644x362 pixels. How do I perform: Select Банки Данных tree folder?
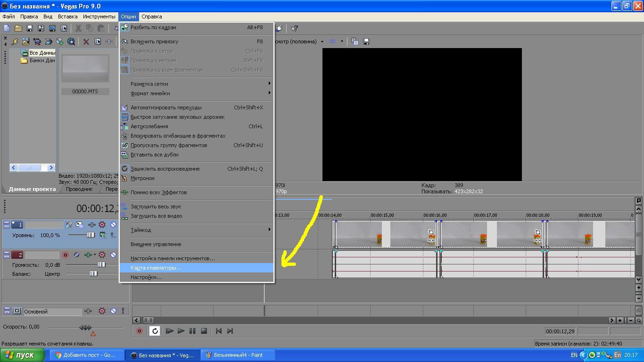point(38,60)
